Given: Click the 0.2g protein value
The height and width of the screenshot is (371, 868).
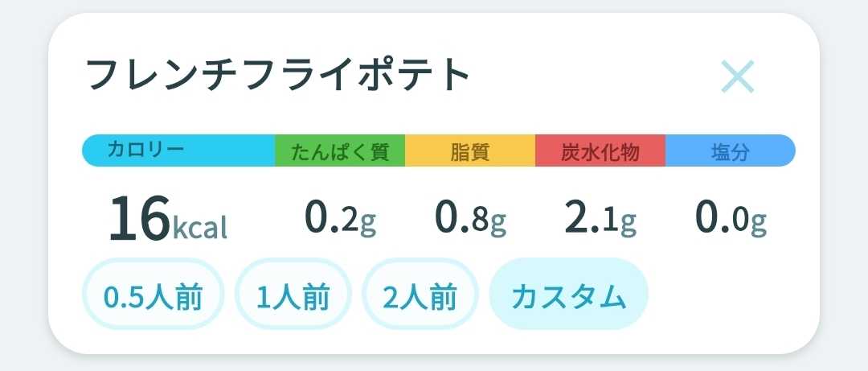Looking at the screenshot, I should pyautogui.click(x=341, y=219).
